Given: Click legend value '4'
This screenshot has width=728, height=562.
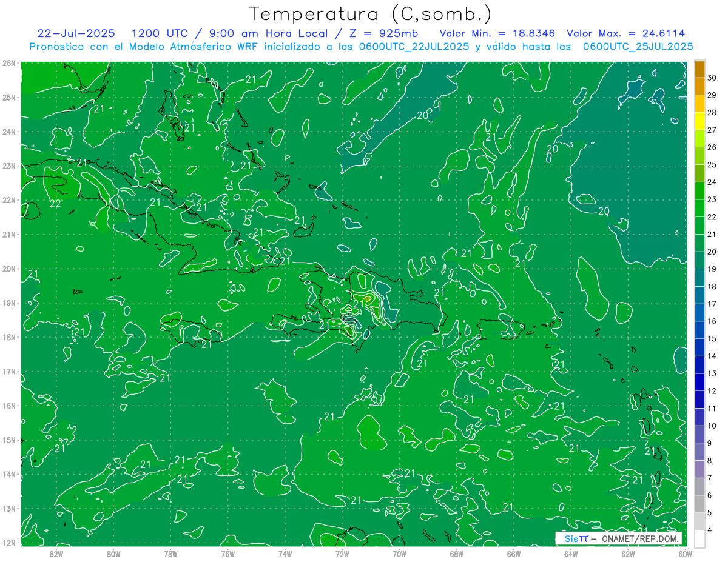Looking at the screenshot, I should click(x=710, y=530).
